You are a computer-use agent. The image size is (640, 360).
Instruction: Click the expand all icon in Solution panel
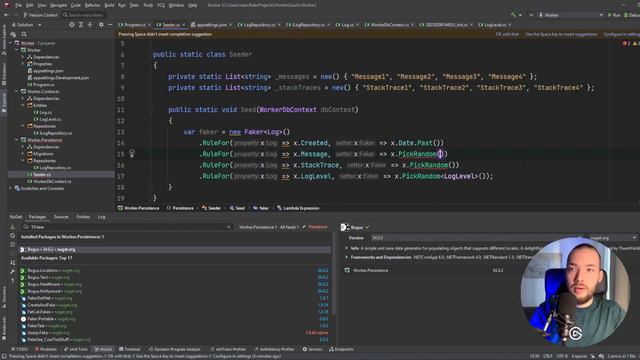81,25
